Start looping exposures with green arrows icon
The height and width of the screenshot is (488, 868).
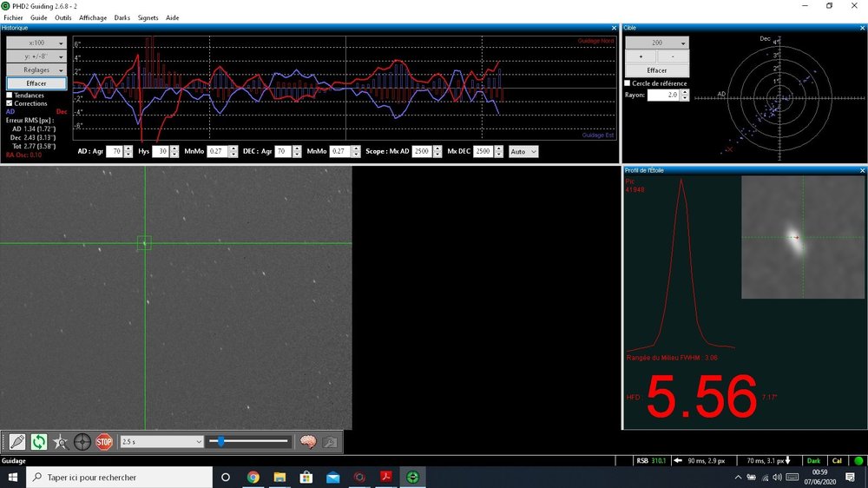(x=39, y=442)
